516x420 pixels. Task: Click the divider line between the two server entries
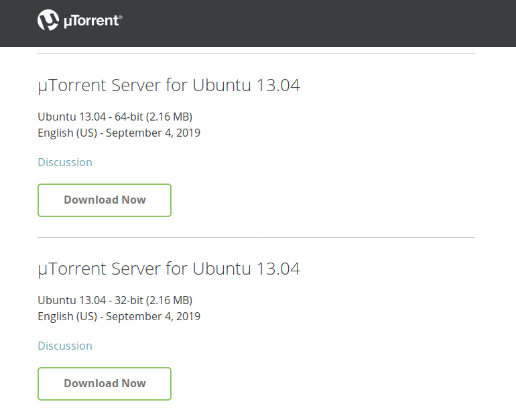pos(256,237)
